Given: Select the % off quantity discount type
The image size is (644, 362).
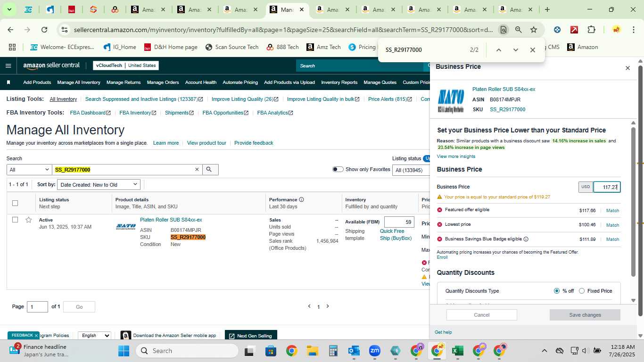Looking at the screenshot, I should 557,291.
